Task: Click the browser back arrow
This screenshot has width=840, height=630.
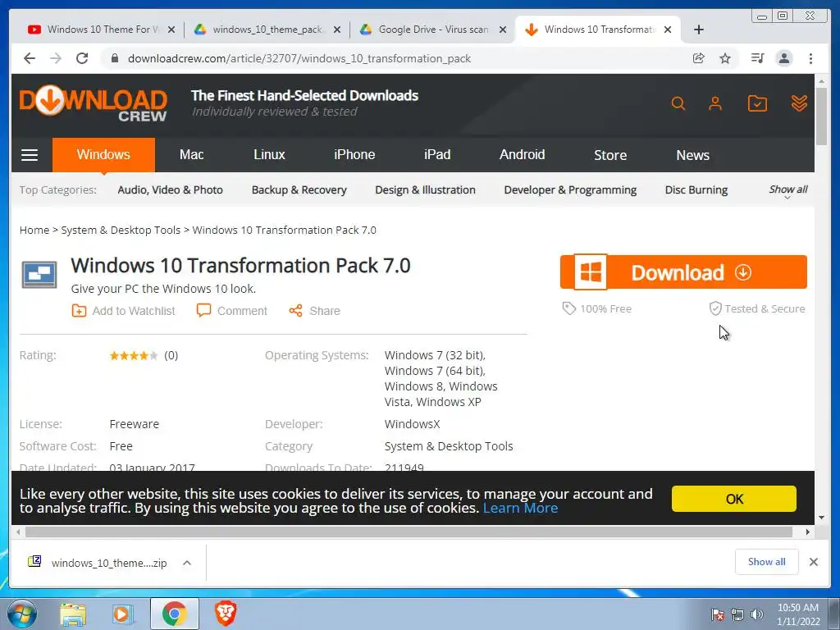Action: (x=30, y=58)
